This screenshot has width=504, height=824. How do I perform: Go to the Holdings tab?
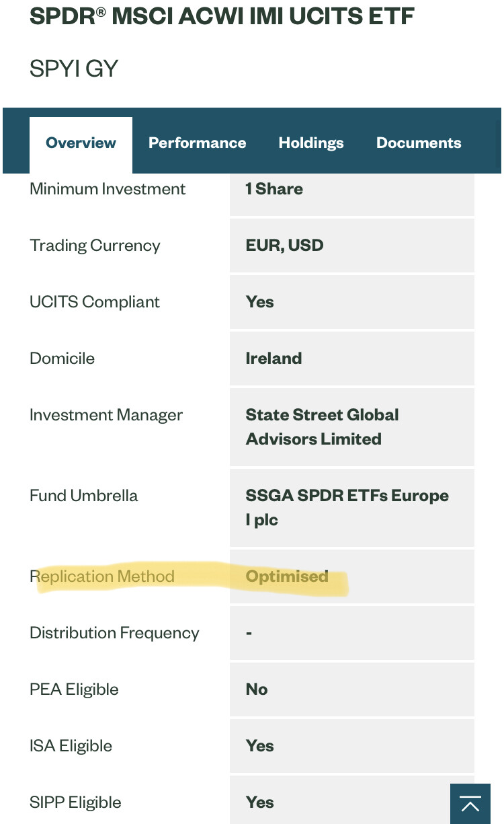click(x=311, y=143)
